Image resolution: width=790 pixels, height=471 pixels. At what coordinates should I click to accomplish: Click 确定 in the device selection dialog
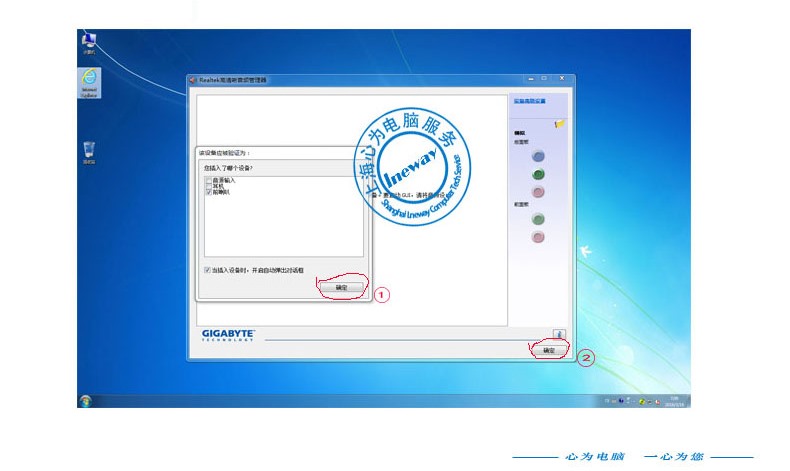coord(341,287)
